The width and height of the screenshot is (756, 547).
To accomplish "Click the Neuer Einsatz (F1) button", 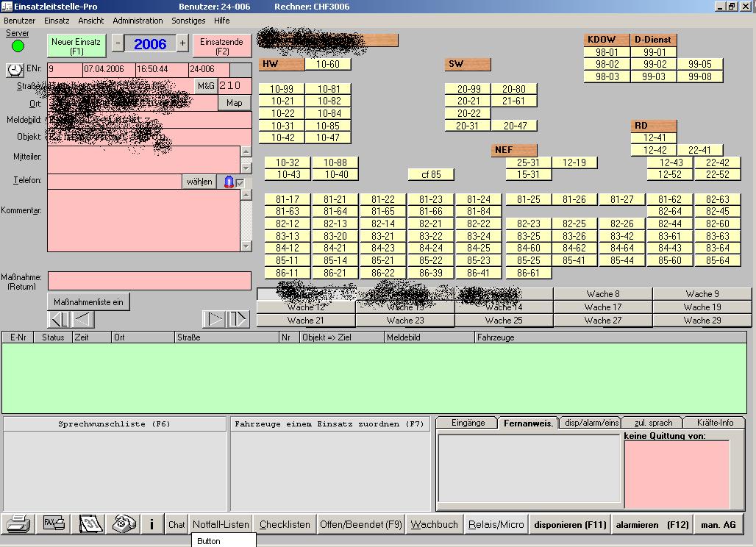I will click(77, 46).
